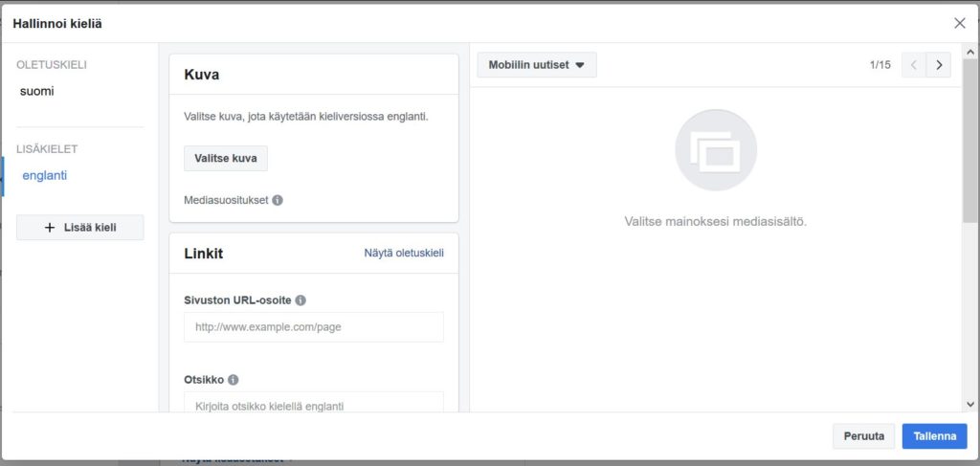Click Valitse kuva button
The image size is (980, 466).
pyautogui.click(x=226, y=158)
